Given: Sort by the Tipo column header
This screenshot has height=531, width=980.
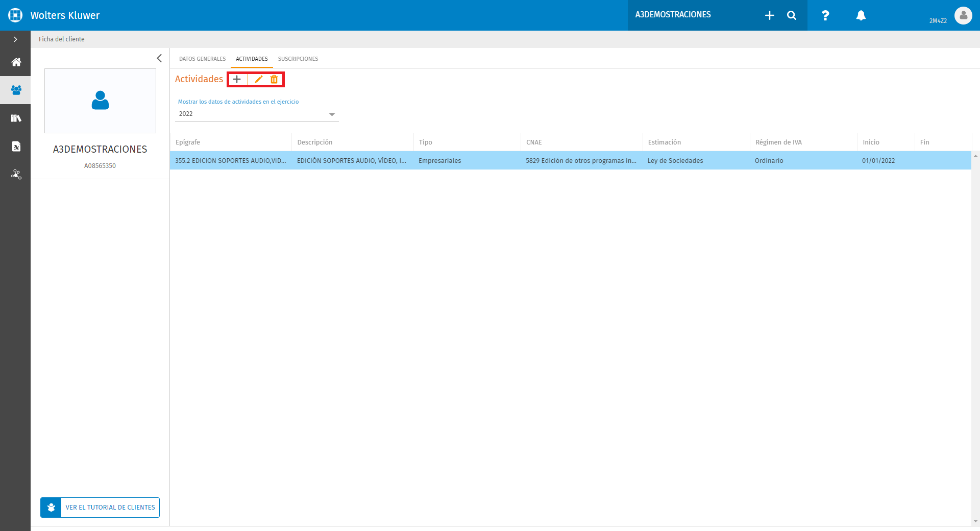Looking at the screenshot, I should pos(467,142).
